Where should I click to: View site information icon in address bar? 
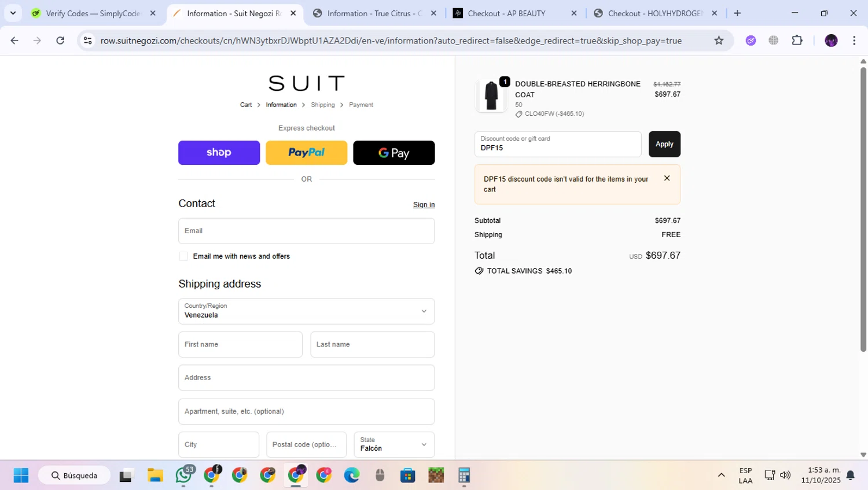coord(88,40)
